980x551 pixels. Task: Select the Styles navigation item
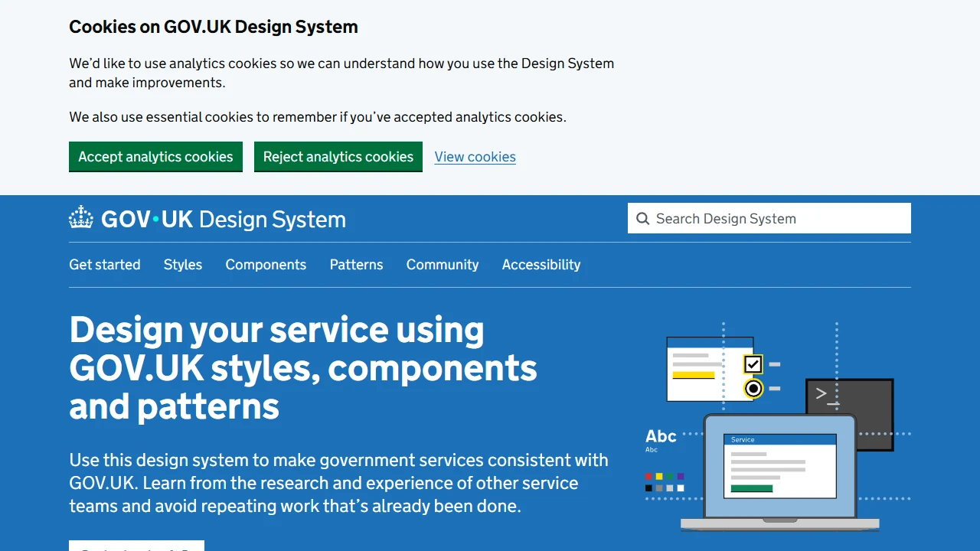182,264
